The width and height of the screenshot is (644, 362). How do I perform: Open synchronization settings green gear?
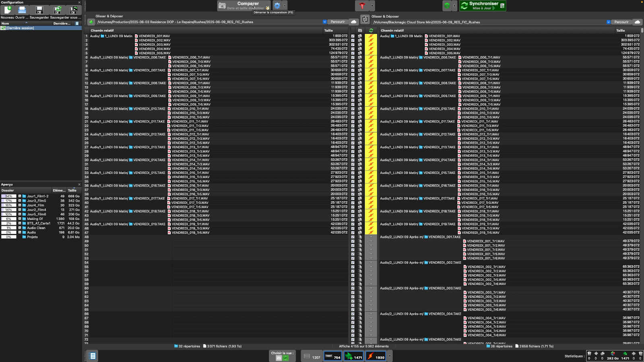point(447,6)
